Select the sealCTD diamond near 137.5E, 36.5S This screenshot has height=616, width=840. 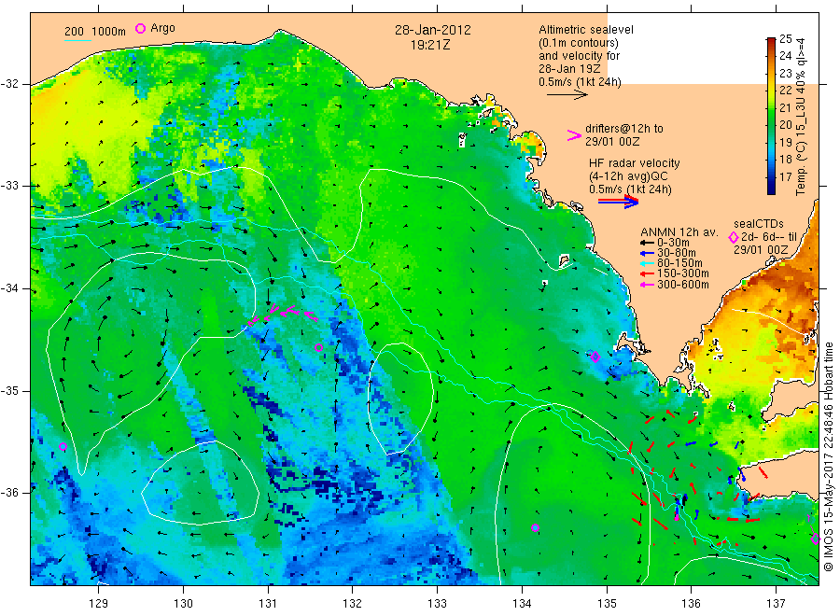click(816, 539)
